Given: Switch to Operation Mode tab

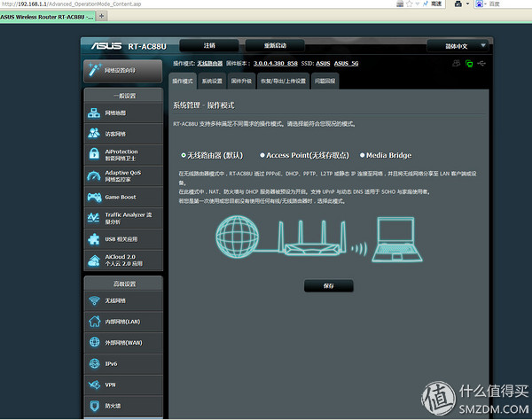Looking at the screenshot, I should (183, 81).
